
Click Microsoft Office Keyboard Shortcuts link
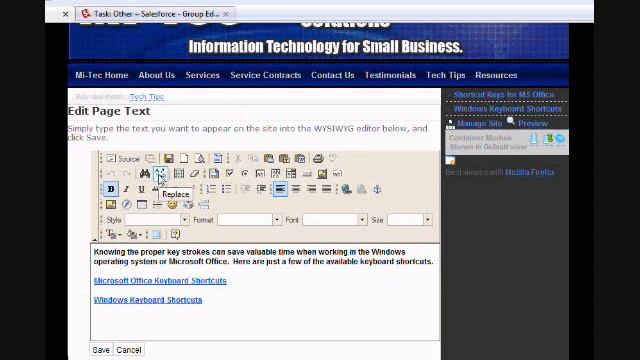click(x=160, y=281)
